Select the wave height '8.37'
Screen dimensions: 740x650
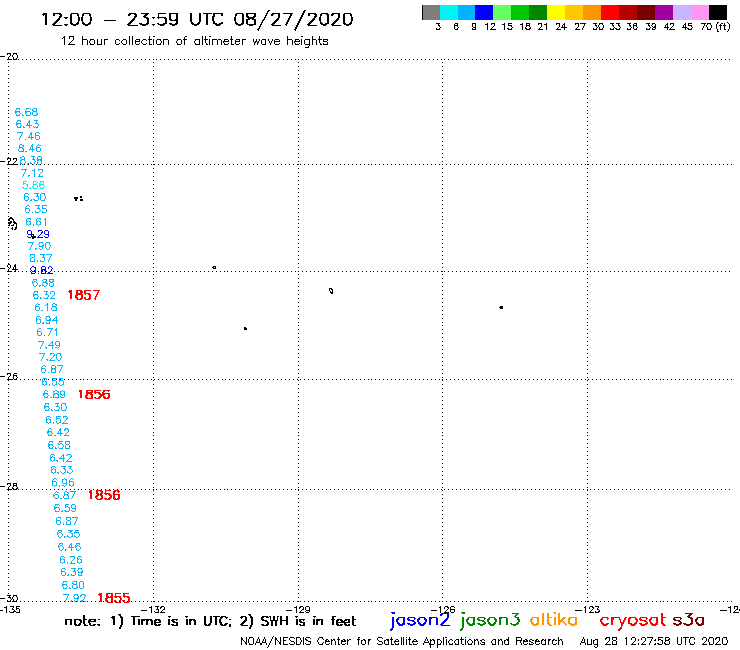[41, 258]
